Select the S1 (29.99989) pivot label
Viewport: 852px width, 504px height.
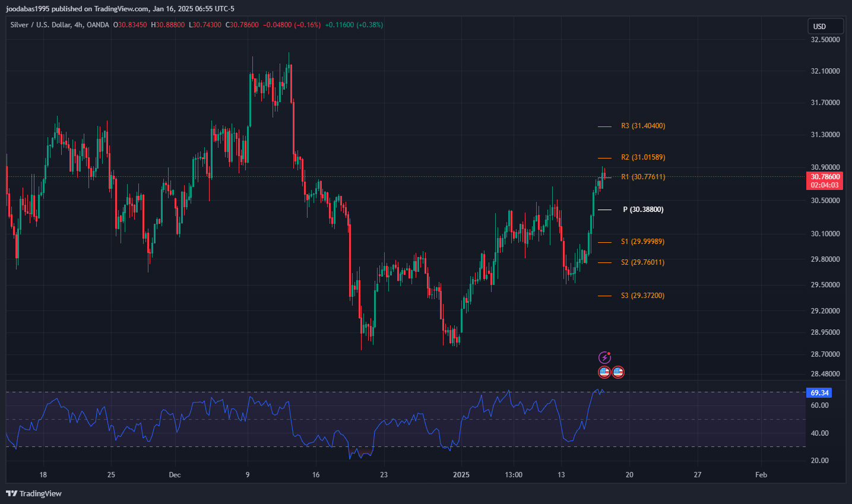tap(642, 242)
